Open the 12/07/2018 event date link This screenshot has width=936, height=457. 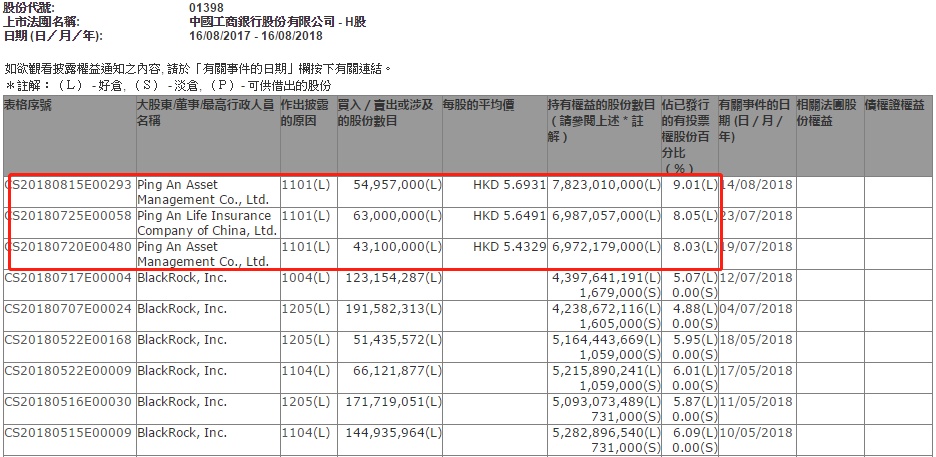(x=757, y=277)
